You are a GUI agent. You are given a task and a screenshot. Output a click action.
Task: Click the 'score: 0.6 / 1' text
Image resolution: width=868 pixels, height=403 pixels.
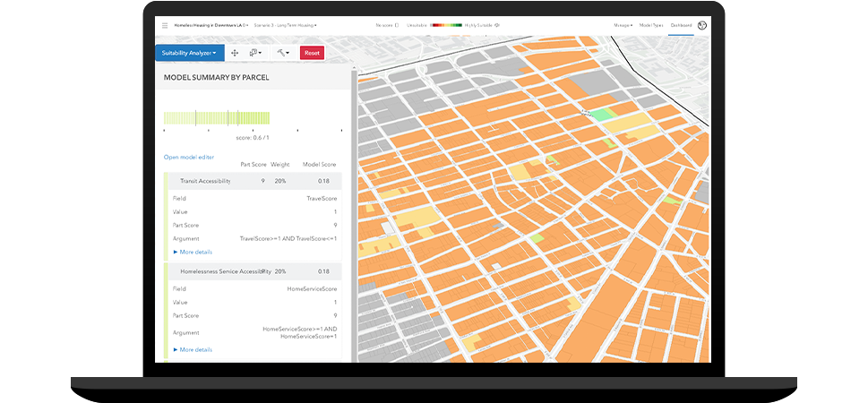(x=253, y=137)
